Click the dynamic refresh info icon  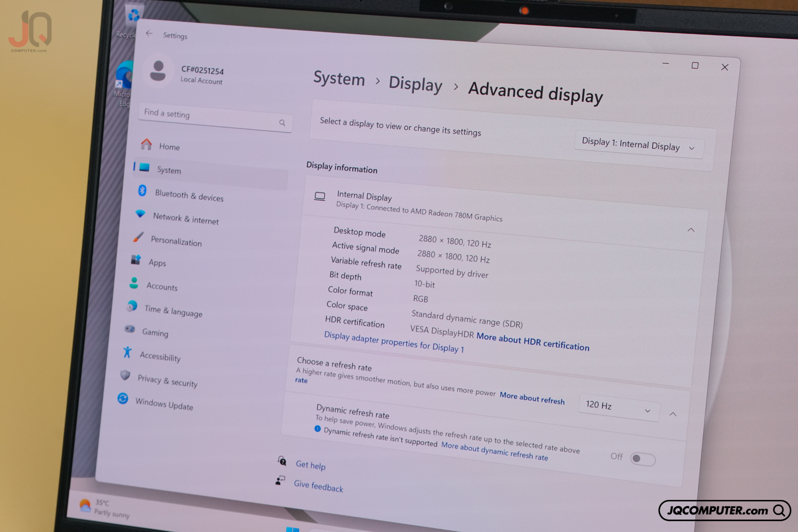318,429
